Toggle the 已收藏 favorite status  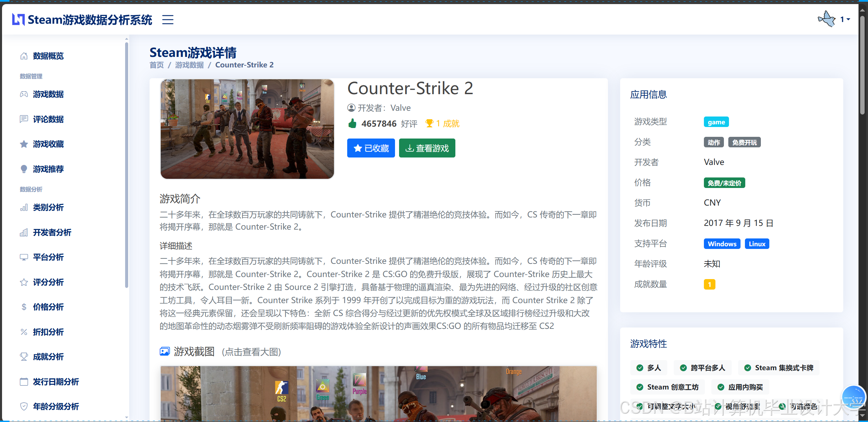click(371, 148)
